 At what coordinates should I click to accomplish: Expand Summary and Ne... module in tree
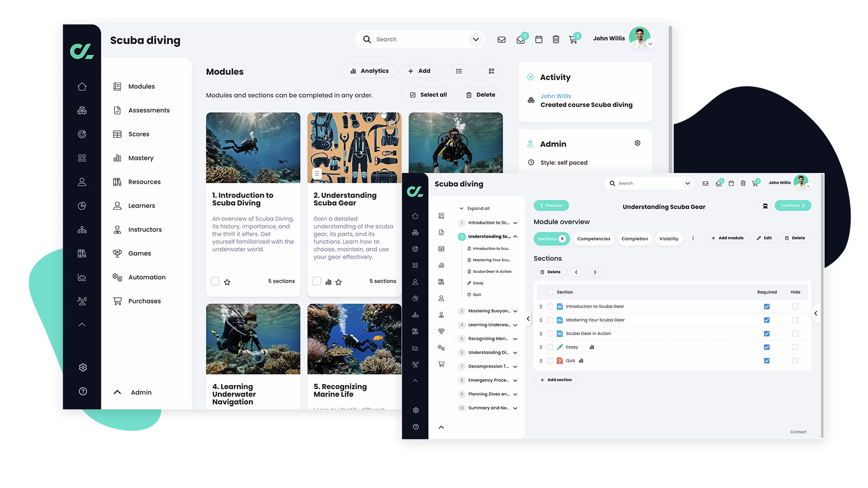coord(515,408)
